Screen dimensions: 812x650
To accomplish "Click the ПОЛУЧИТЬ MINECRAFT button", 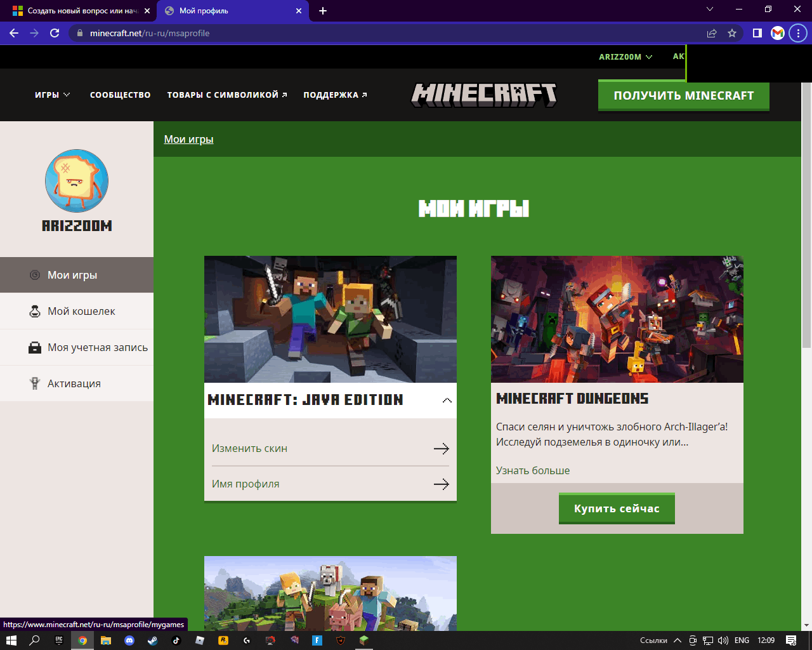I will (x=684, y=95).
